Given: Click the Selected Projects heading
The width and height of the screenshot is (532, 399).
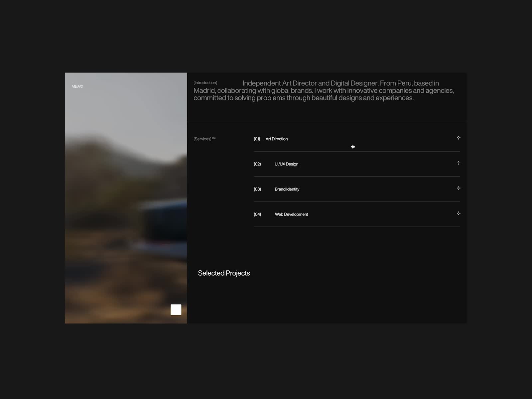Looking at the screenshot, I should point(224,273).
